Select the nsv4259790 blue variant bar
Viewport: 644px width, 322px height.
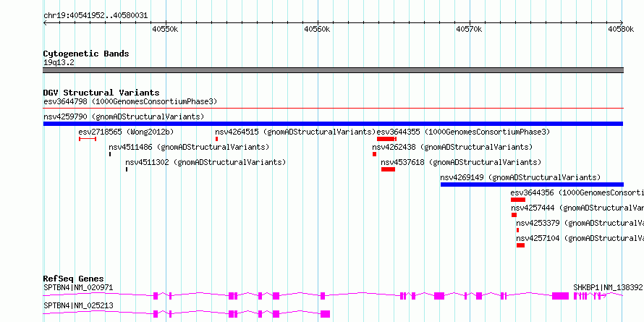click(x=333, y=124)
